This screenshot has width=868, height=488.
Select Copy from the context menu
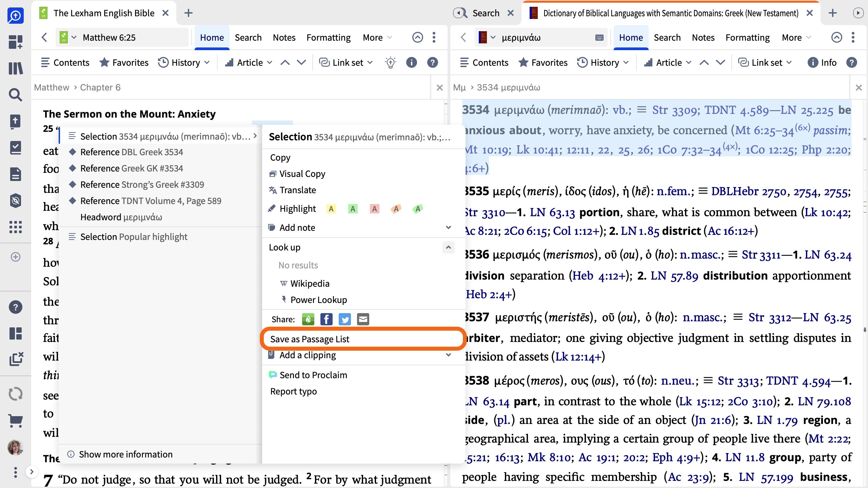tap(280, 158)
